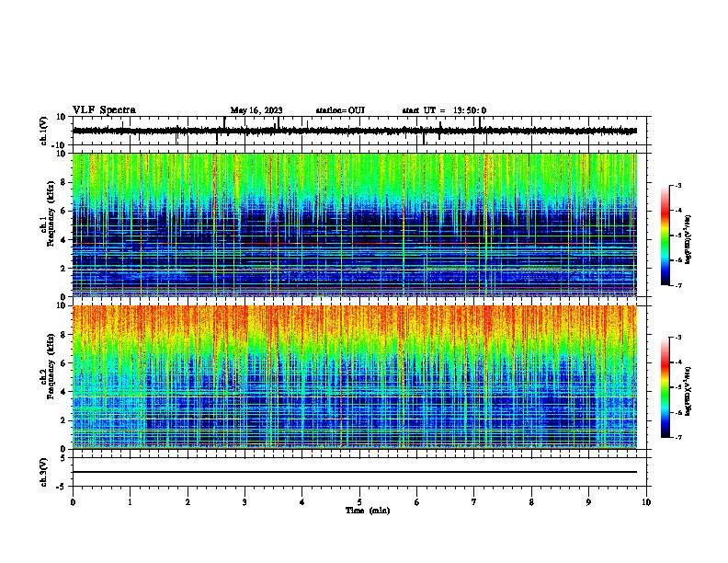Click the ch.1 spectrogram panel
This screenshot has width=728, height=563.
click(x=355, y=224)
